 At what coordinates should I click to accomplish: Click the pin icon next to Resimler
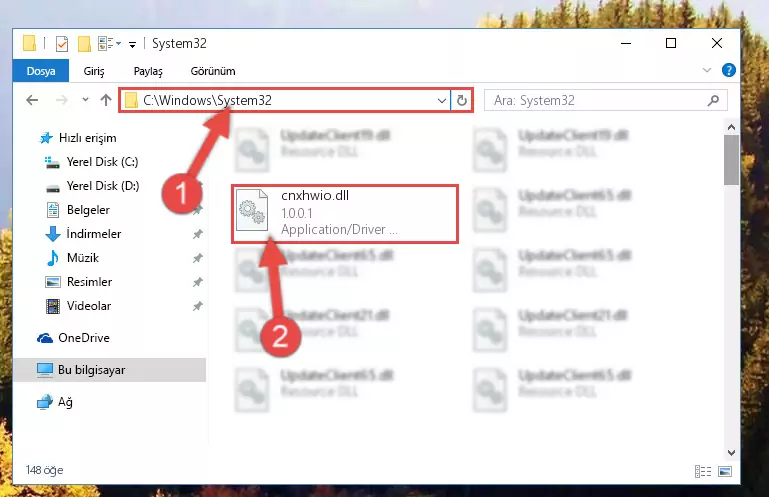pyautogui.click(x=198, y=282)
